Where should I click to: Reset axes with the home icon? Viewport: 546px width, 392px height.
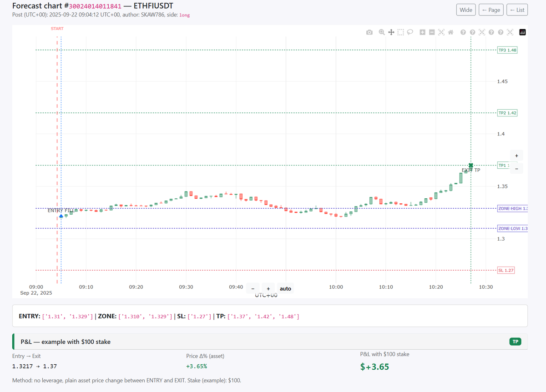[x=450, y=32]
